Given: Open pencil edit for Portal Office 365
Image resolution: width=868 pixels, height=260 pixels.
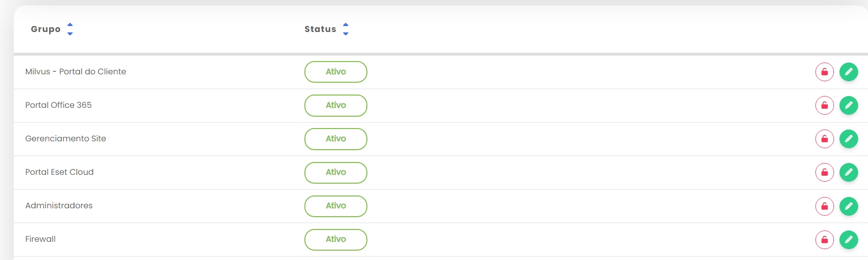Looking at the screenshot, I should click(x=848, y=105).
